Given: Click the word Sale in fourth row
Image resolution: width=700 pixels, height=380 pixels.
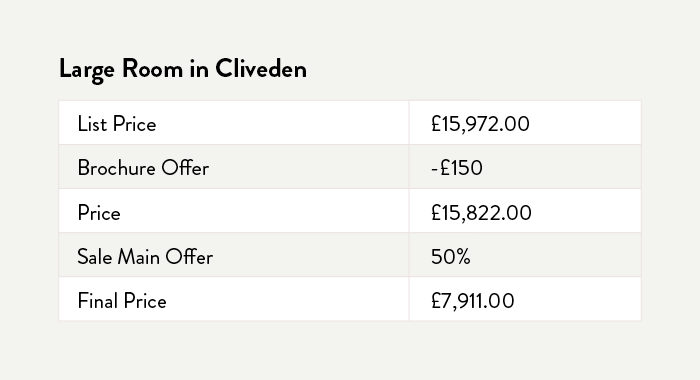Looking at the screenshot, I should click(94, 257).
